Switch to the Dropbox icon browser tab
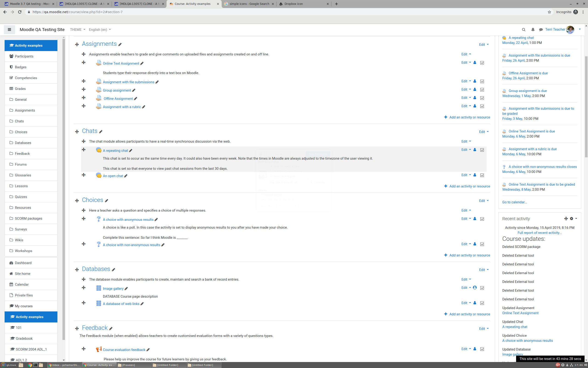The width and height of the screenshot is (588, 368). click(304, 4)
